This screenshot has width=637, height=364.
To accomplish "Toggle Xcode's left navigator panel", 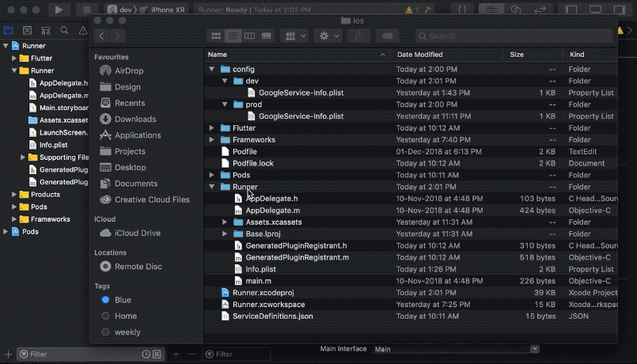I will (571, 9).
